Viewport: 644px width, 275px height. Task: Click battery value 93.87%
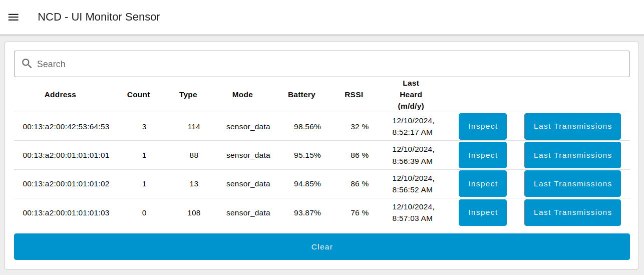pyautogui.click(x=307, y=213)
